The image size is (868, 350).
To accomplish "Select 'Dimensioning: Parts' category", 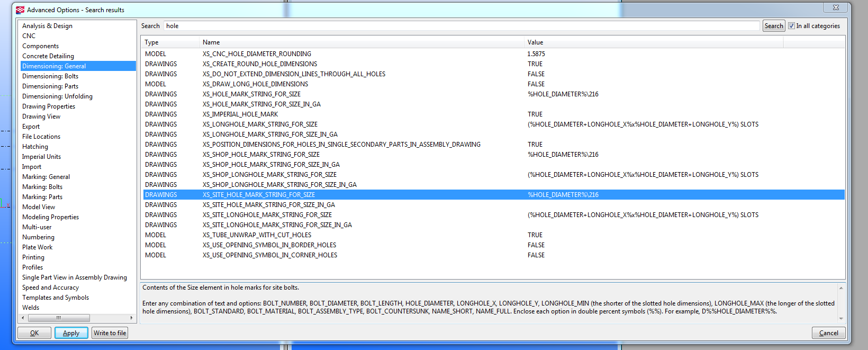I will 50,86.
